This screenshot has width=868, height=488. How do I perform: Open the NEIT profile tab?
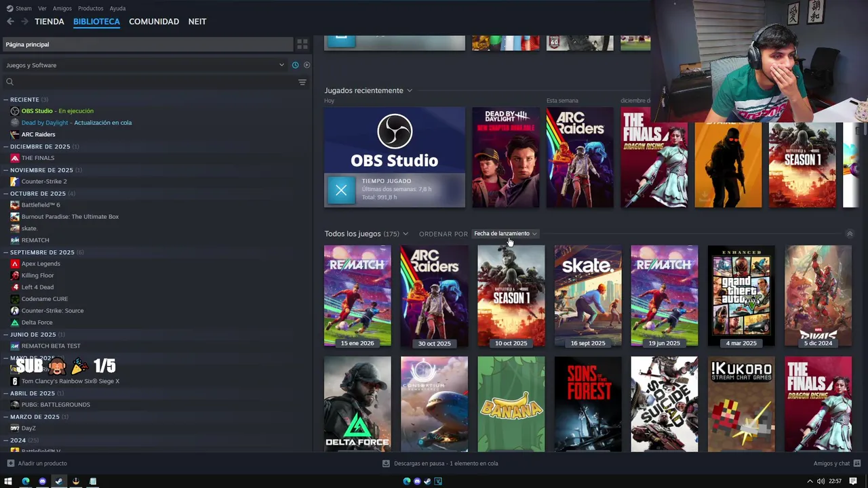click(x=197, y=22)
